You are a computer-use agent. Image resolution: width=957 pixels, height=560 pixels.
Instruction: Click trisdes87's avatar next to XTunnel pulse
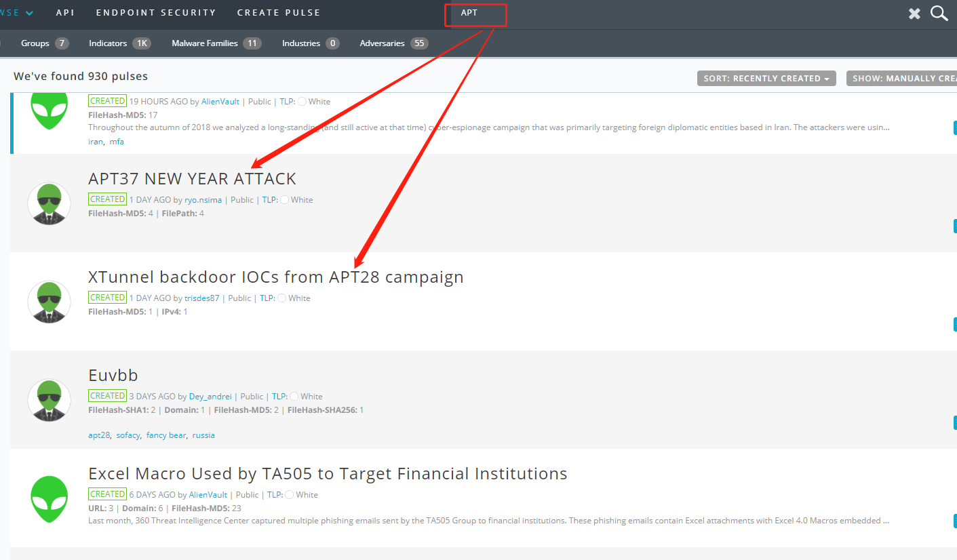(x=50, y=302)
